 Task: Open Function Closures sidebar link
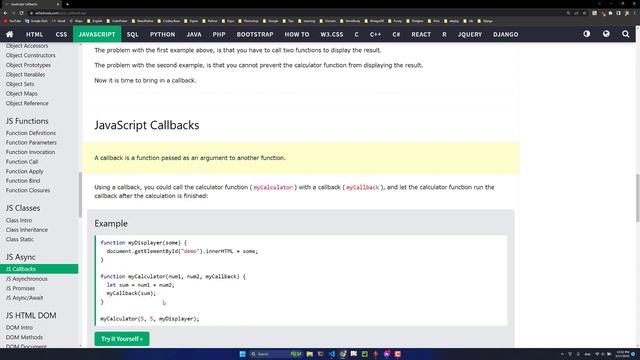28,190
